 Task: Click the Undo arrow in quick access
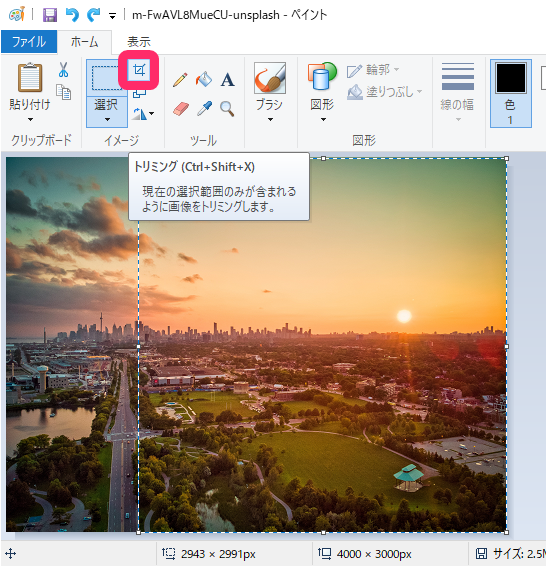(72, 15)
